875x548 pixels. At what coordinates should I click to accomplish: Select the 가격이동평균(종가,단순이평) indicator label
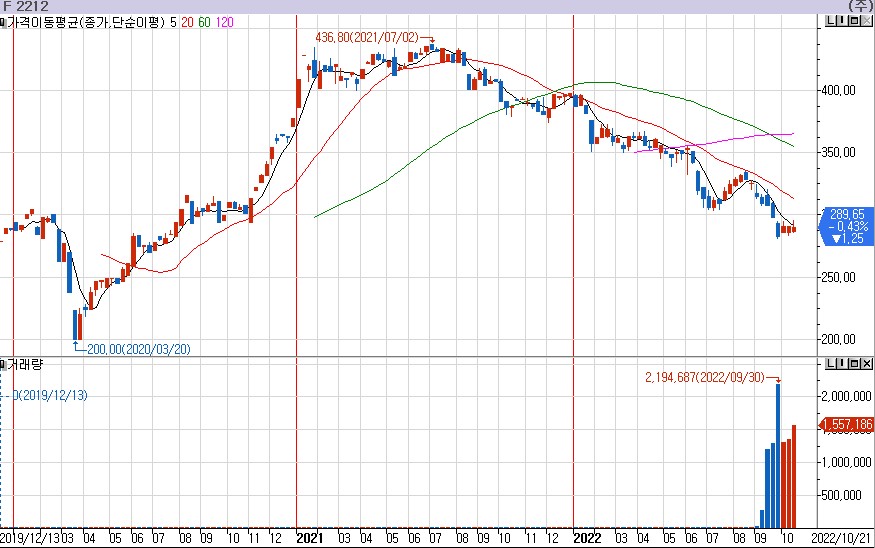[86, 22]
